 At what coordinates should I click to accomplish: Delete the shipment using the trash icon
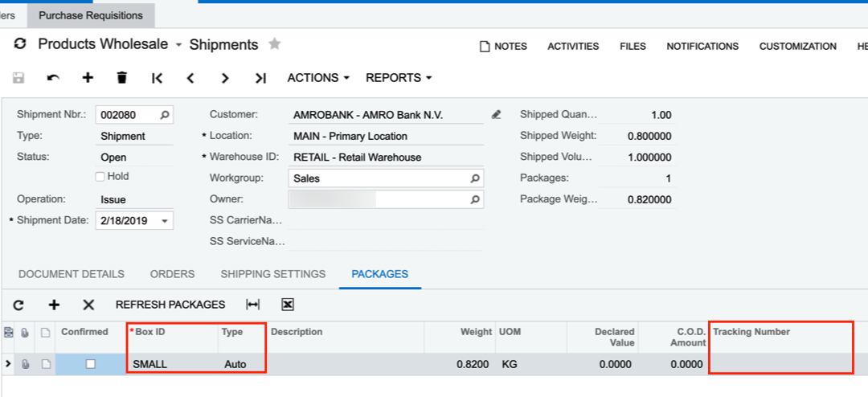coord(122,78)
